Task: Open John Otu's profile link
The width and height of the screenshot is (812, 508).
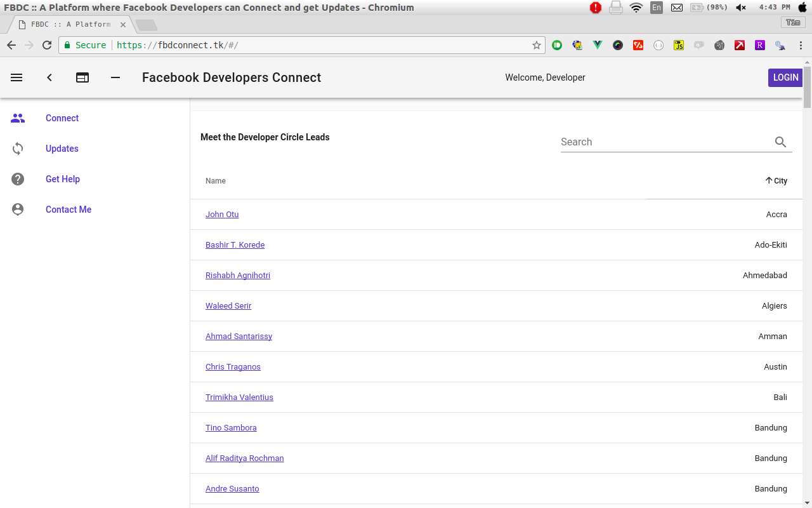Action: (222, 215)
